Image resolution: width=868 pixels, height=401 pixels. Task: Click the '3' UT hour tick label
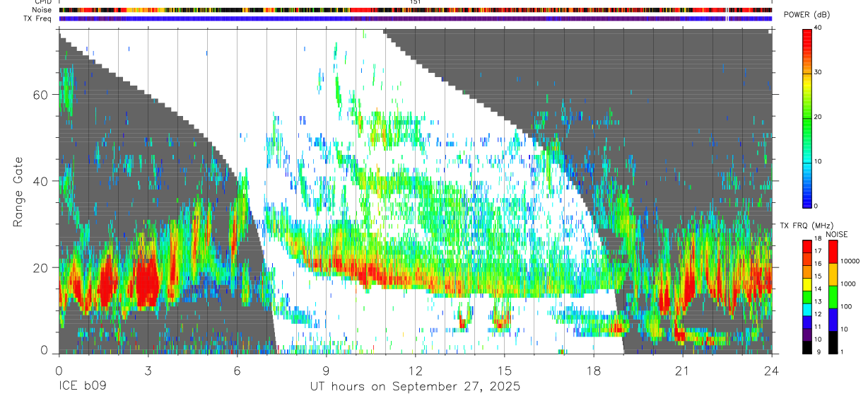pyautogui.click(x=148, y=370)
